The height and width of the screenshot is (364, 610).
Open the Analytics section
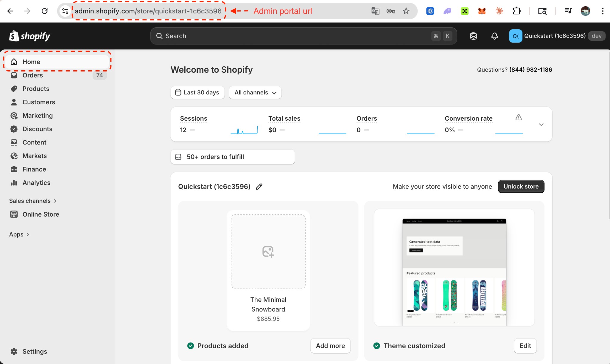[x=36, y=183]
